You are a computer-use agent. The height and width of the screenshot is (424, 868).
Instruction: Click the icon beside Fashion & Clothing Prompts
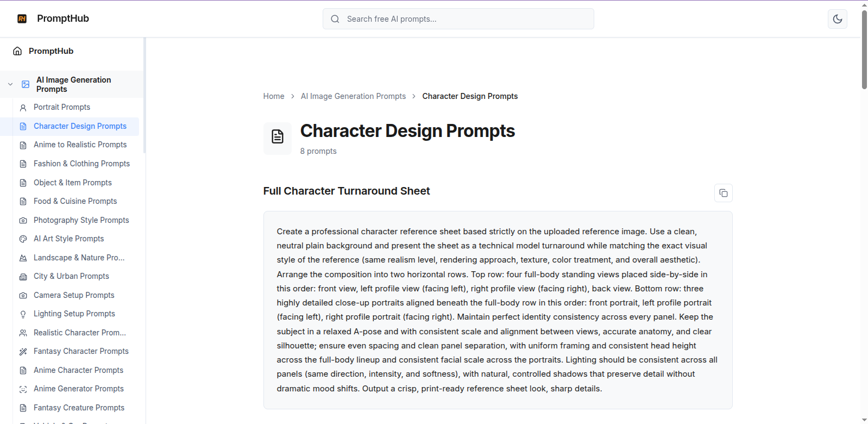coord(23,164)
